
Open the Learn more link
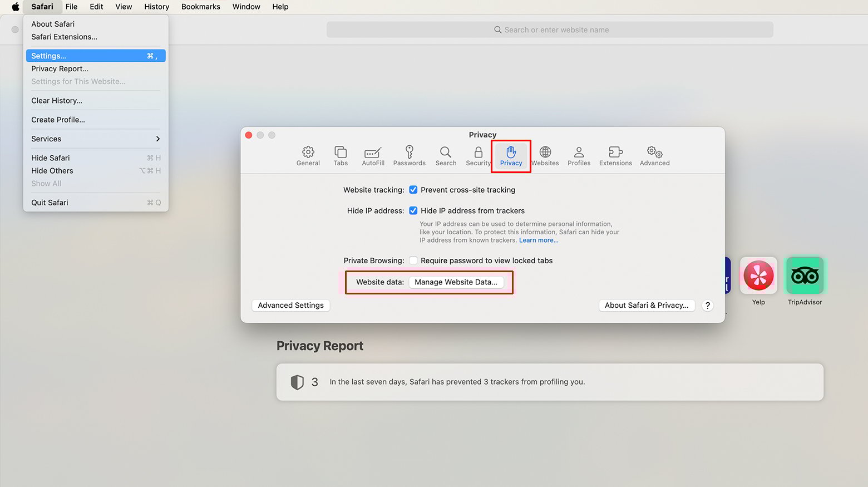pos(538,240)
